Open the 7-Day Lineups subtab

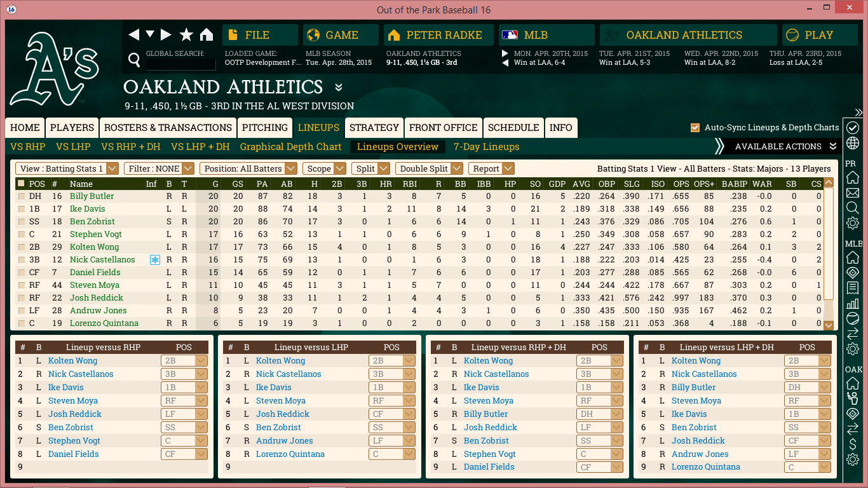pos(486,147)
